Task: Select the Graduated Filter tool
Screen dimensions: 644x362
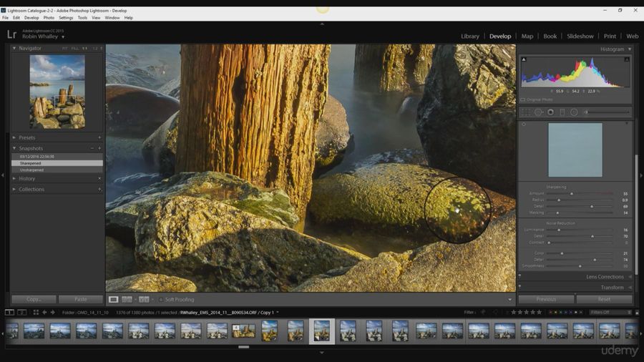Action: (562, 112)
